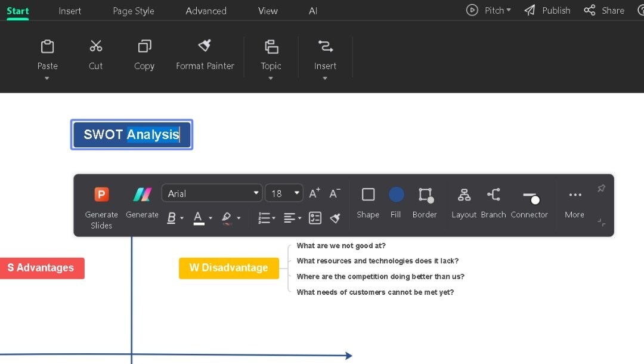Increase font size with A+ icon
The width and height of the screenshot is (644, 364).
314,193
